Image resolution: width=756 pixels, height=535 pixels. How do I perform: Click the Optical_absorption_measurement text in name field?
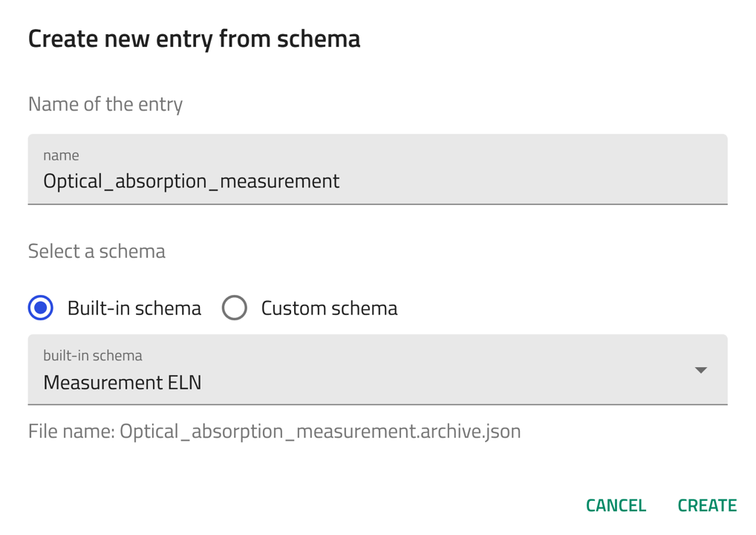coord(191,181)
